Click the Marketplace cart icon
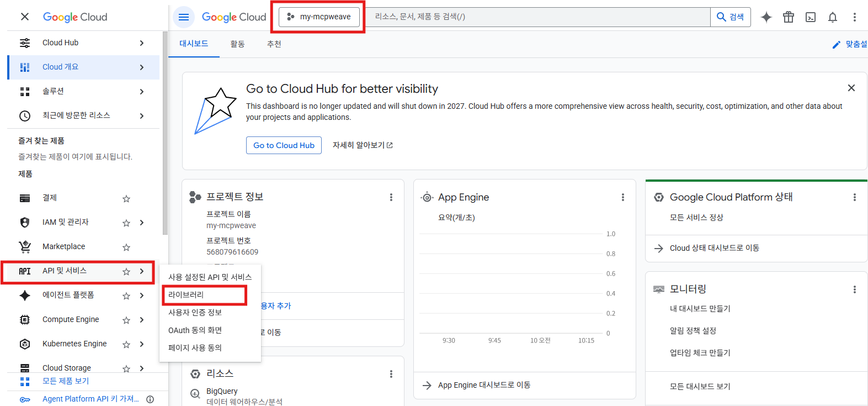The width and height of the screenshot is (868, 406). (x=25, y=246)
